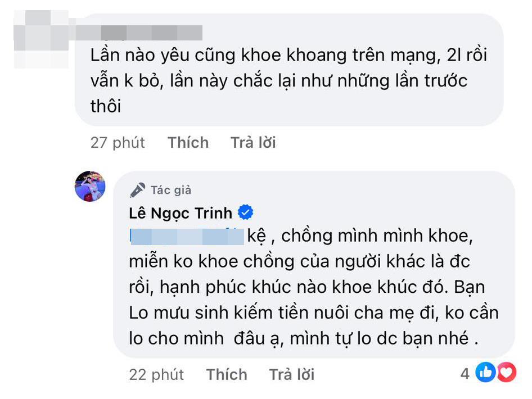The image size is (532, 399).
Task: Like the comment posted 27 phút ago
Action: (x=188, y=142)
